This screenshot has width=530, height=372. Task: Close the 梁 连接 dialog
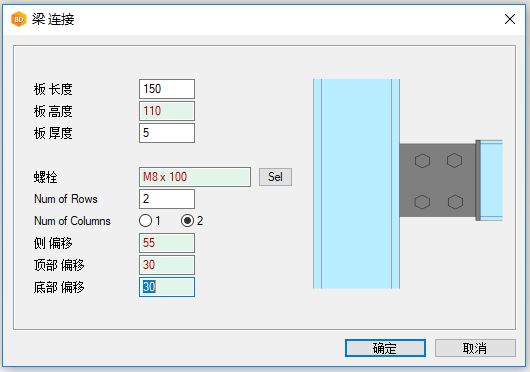[510, 19]
